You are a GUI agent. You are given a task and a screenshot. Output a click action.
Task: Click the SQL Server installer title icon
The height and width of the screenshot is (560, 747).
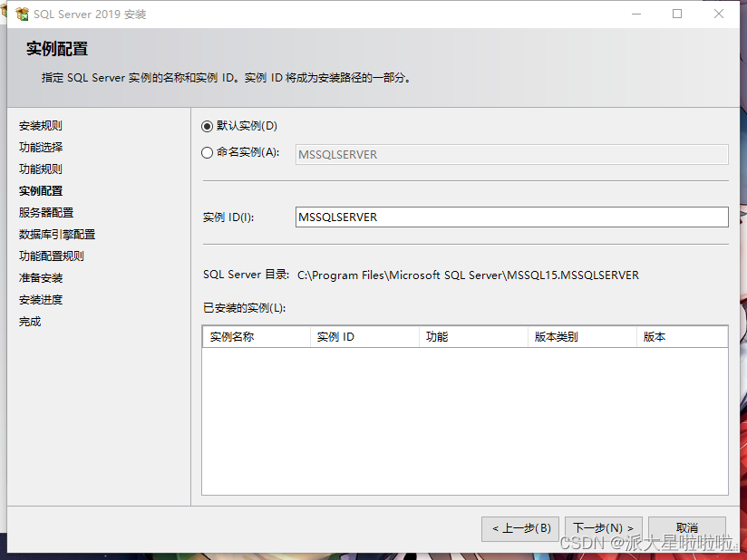(22, 14)
